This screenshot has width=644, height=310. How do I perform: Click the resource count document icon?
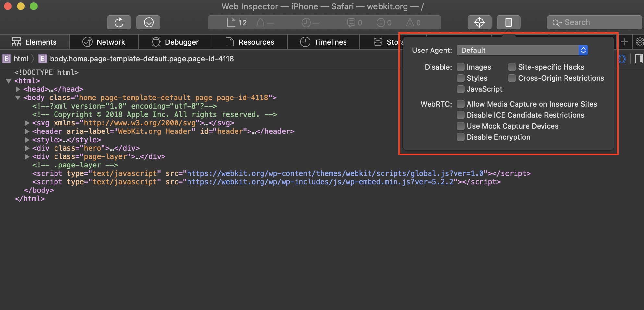(231, 22)
